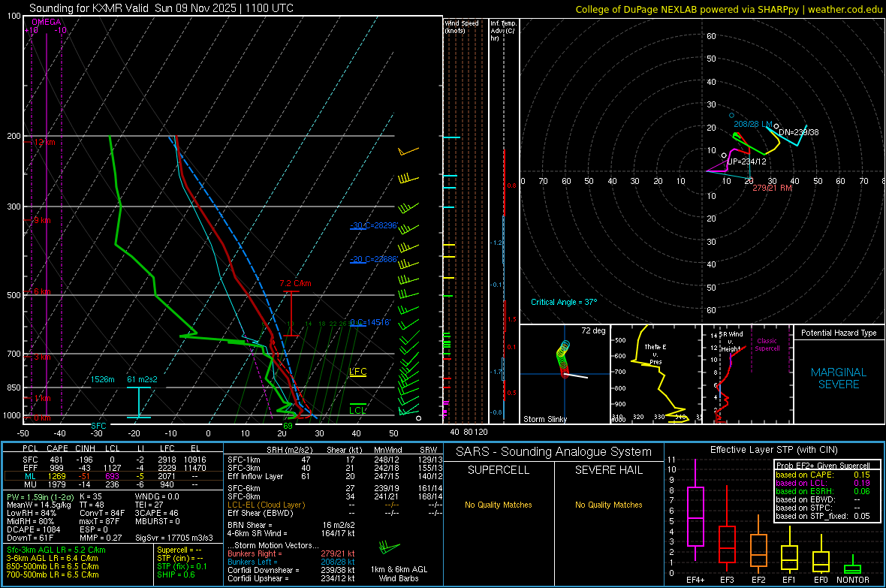Click the "Bunkers Right = 279/21 kt" line
Screen dimensions: 886x588
[291, 553]
